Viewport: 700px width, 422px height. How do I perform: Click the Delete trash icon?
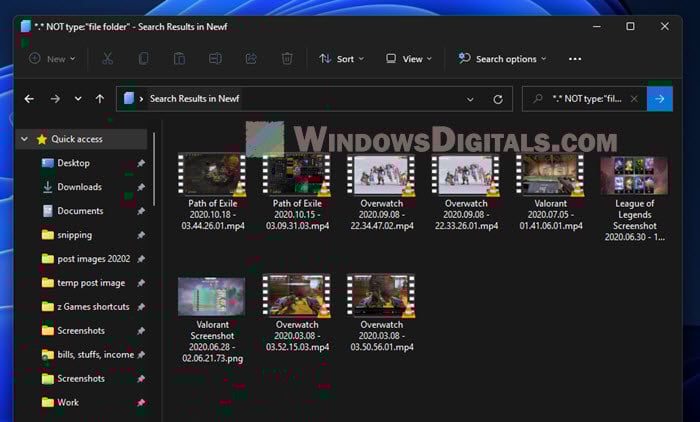point(287,58)
